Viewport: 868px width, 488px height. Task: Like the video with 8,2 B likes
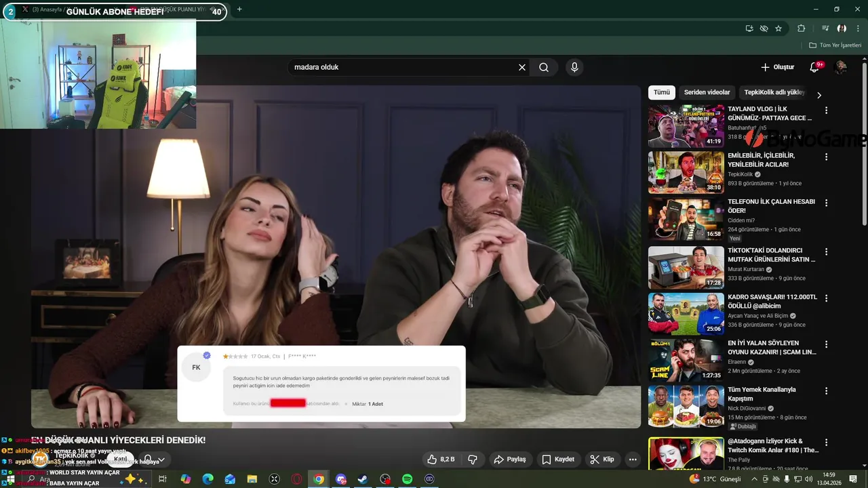[441, 460]
